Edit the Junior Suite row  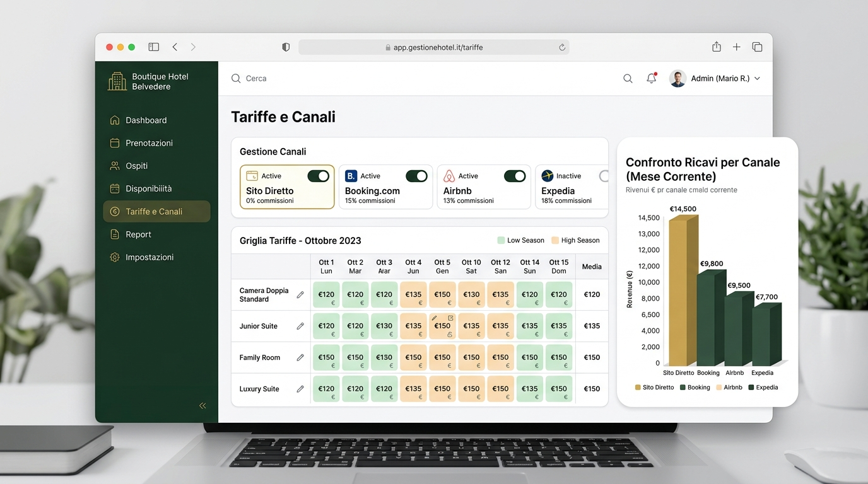tap(300, 326)
